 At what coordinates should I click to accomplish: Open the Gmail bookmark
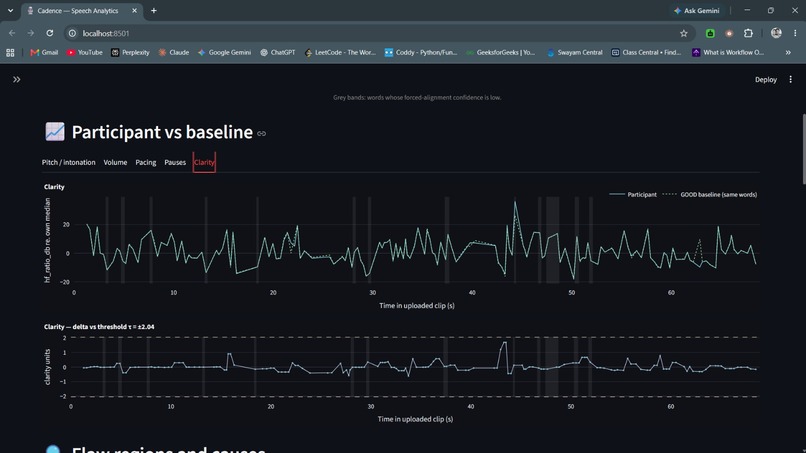tap(44, 52)
